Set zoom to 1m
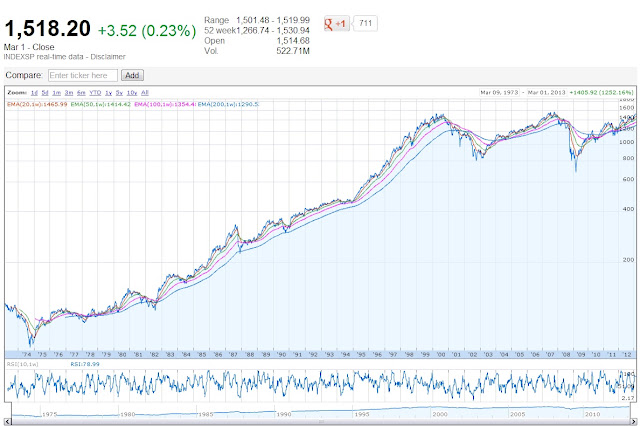 pyautogui.click(x=57, y=93)
